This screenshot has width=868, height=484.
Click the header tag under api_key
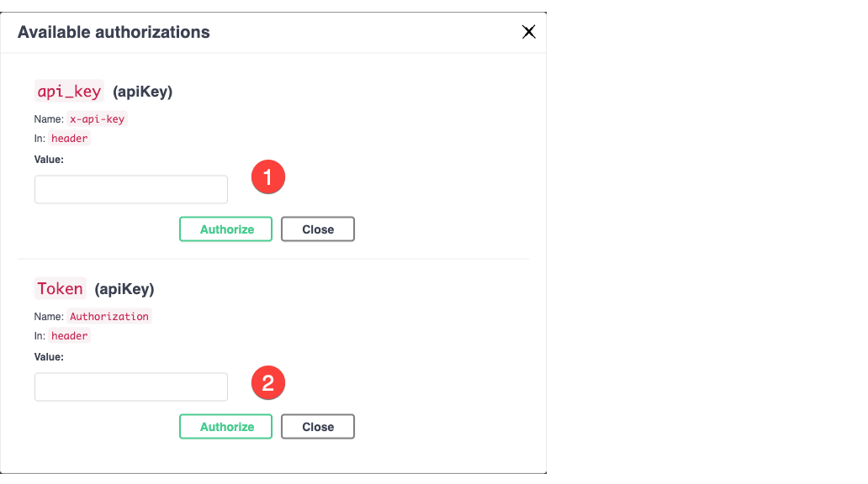click(x=69, y=139)
